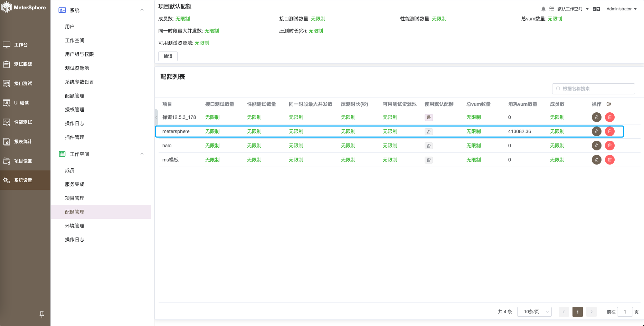Open the 性能测试 performance test section
This screenshot has height=326, width=644.
click(x=25, y=122)
